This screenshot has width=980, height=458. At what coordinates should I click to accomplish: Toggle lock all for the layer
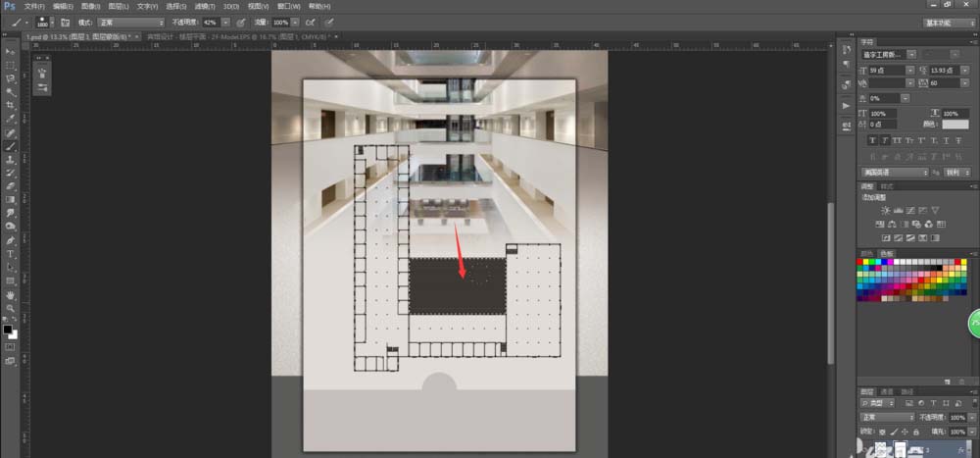coord(916,432)
